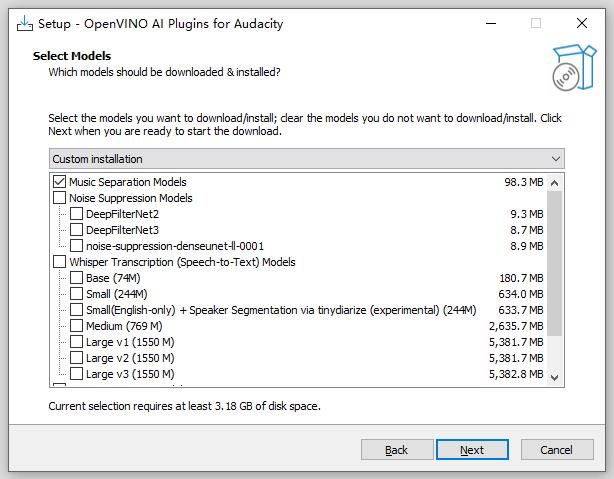Check the Medium (769 M) model checkbox
This screenshot has height=479, width=614.
click(x=76, y=326)
